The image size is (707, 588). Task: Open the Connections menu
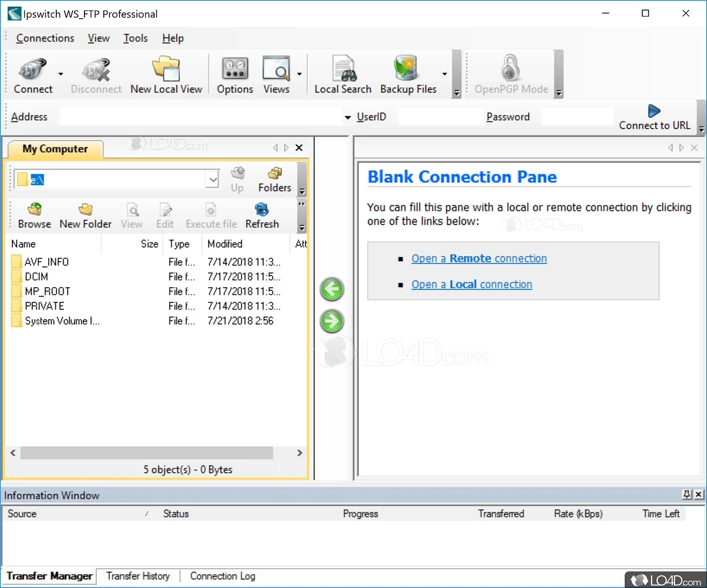45,38
